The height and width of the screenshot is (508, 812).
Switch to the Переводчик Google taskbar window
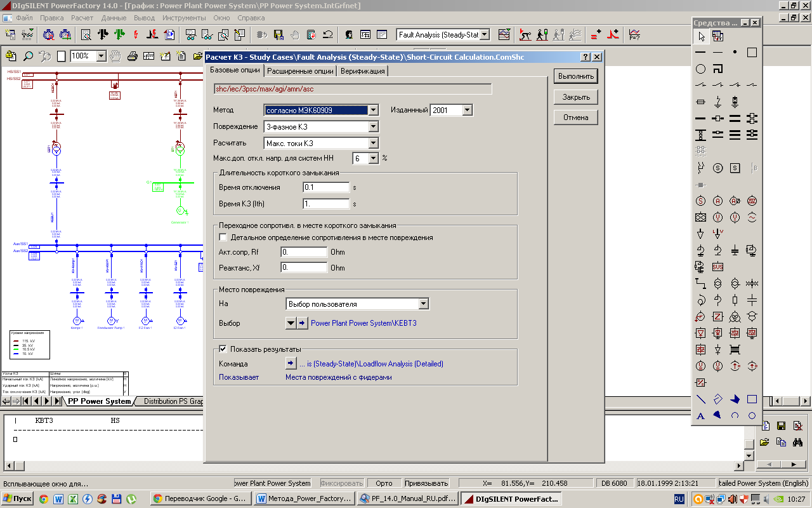200,498
